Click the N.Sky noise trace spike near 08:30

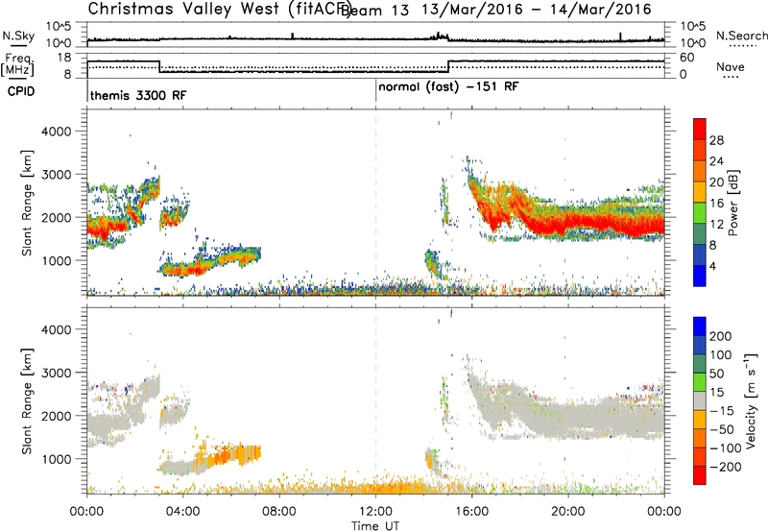coord(293,36)
